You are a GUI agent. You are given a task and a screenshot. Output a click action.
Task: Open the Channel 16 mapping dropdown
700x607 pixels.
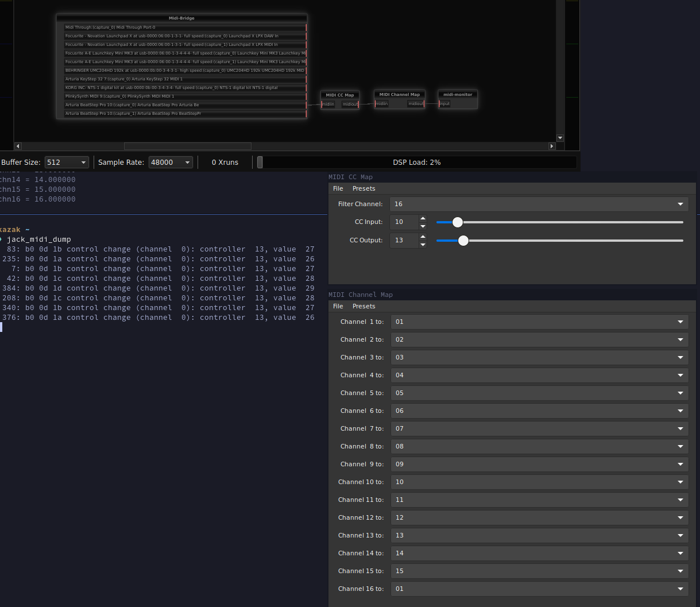(x=539, y=589)
